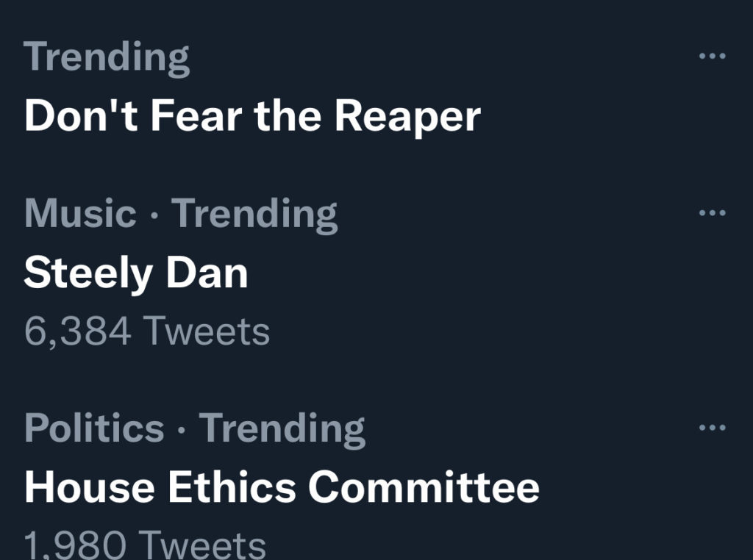753x560 pixels.
Task: Select the word "Music" in the category label
Action: click(80, 214)
